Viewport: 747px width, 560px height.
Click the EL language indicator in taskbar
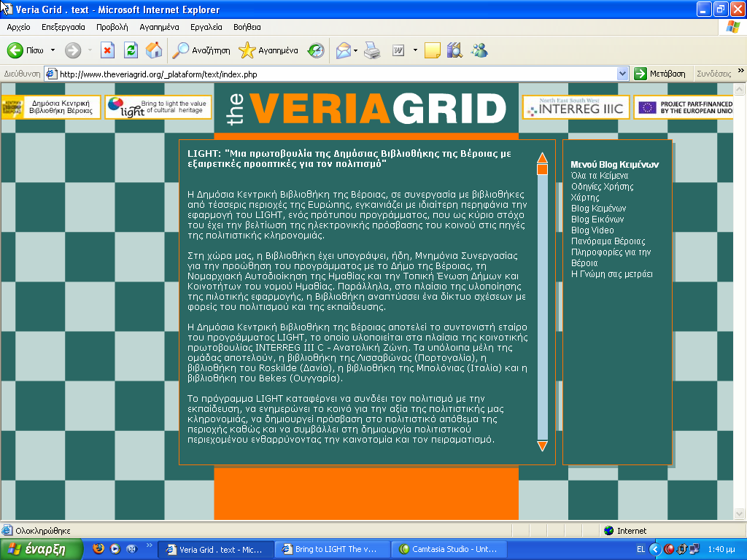click(x=640, y=550)
